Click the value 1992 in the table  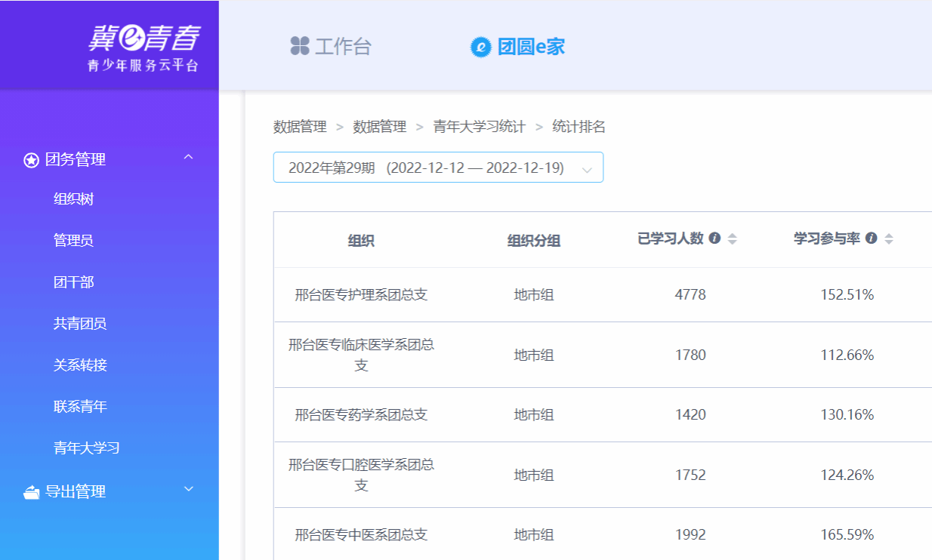[690, 535]
